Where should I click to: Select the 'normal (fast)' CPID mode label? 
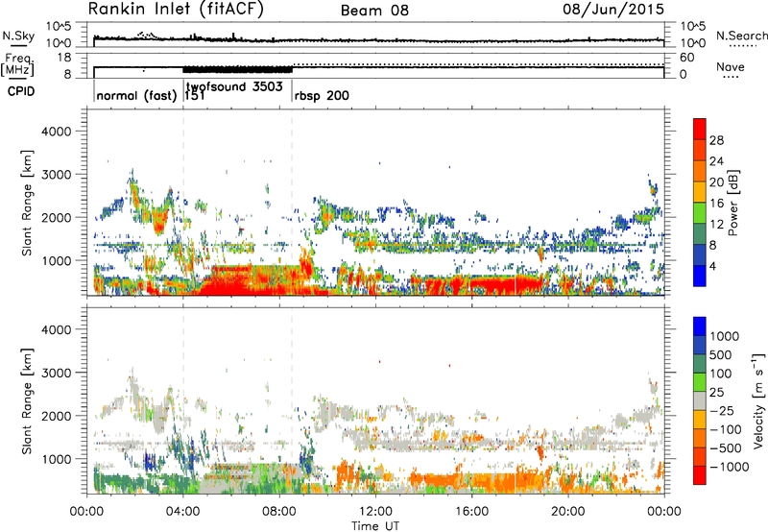[x=136, y=95]
